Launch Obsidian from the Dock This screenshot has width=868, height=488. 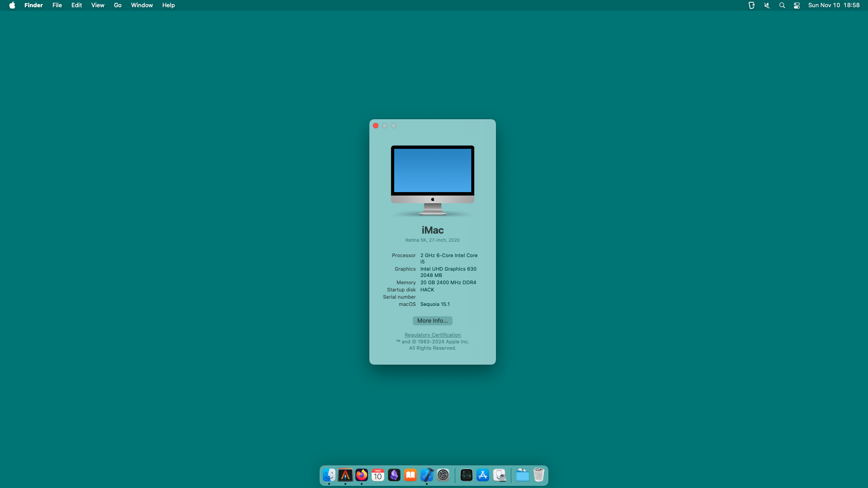point(394,475)
